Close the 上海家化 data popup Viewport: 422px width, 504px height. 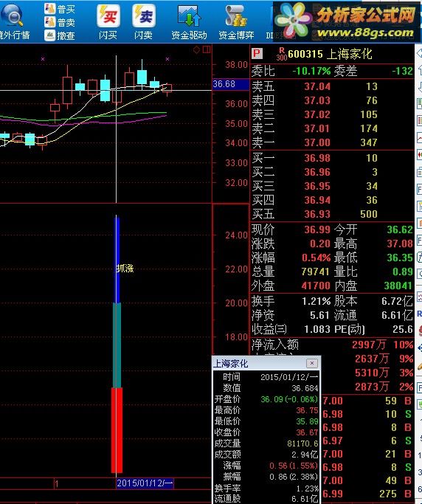[311, 363]
